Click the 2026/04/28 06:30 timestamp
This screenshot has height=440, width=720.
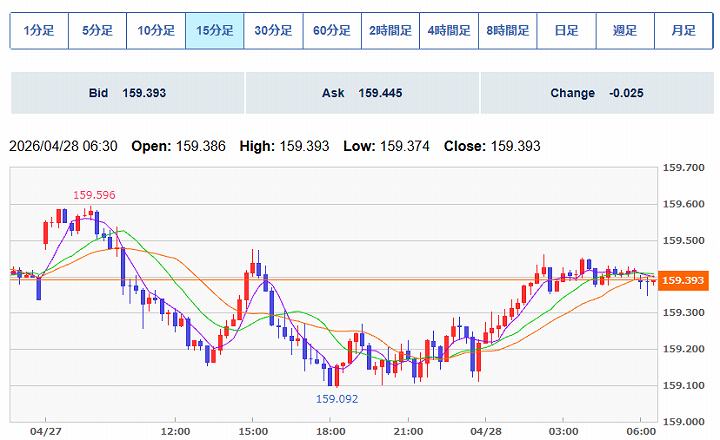tap(63, 146)
